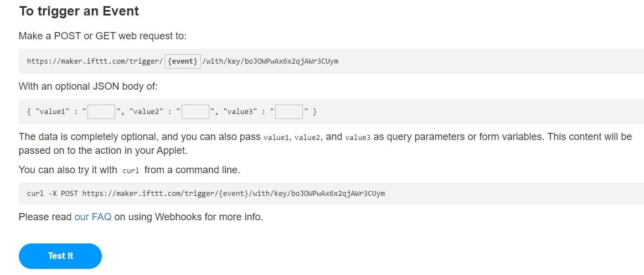Click the 'To trigger an Event' heading
This screenshot has height=275, width=644.
click(79, 11)
